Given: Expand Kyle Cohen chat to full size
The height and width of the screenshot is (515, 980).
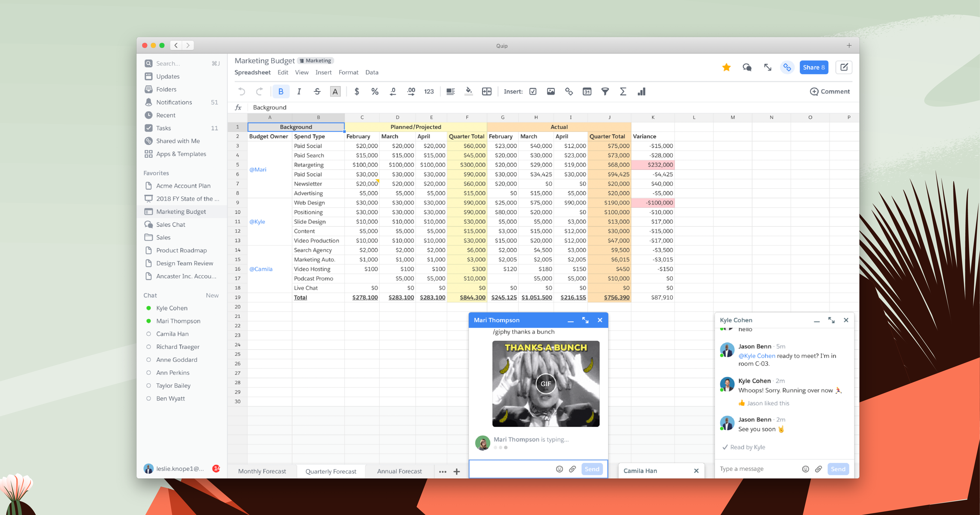Looking at the screenshot, I should pyautogui.click(x=831, y=320).
